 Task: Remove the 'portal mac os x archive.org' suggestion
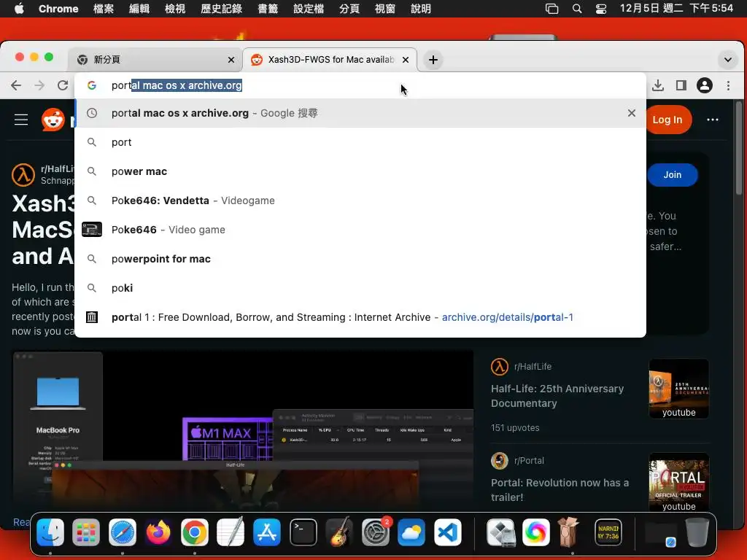coord(631,113)
